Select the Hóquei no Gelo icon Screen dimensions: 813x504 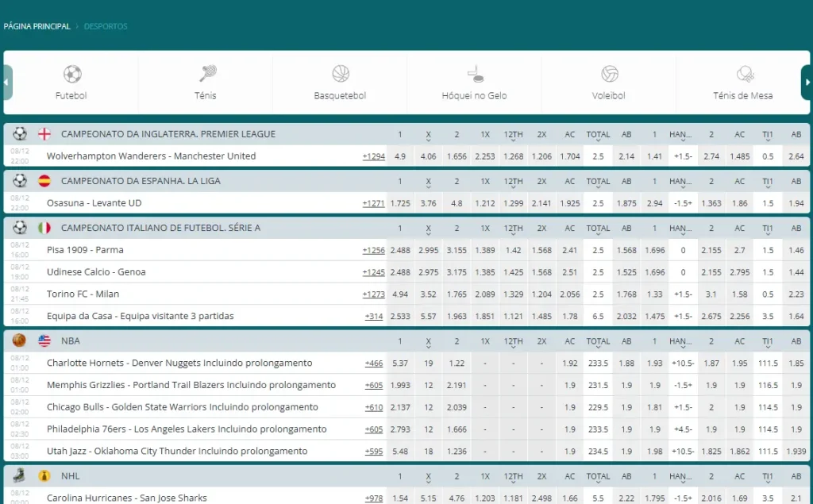(475, 74)
